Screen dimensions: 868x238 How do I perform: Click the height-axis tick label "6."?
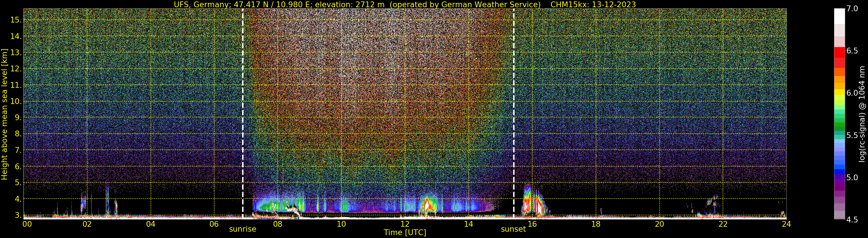point(18,166)
